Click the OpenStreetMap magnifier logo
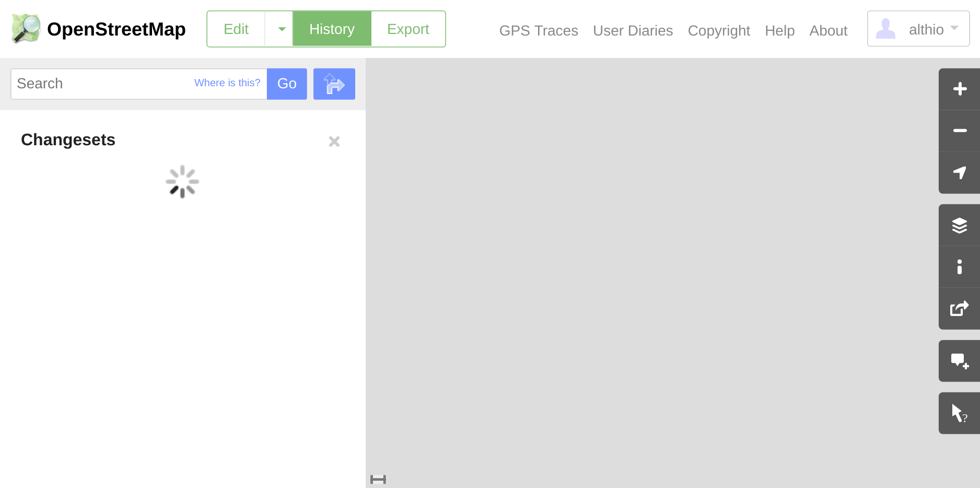This screenshot has height=488, width=980. pyautogui.click(x=26, y=29)
